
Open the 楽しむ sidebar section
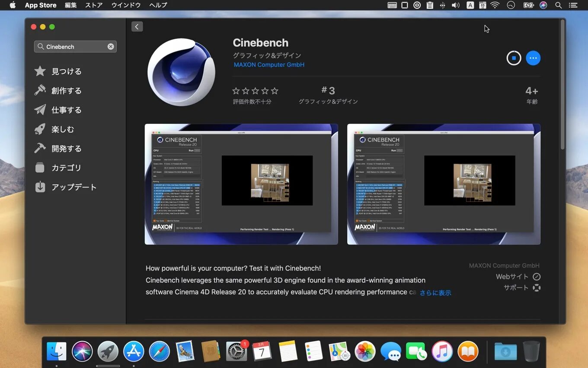pos(54,129)
